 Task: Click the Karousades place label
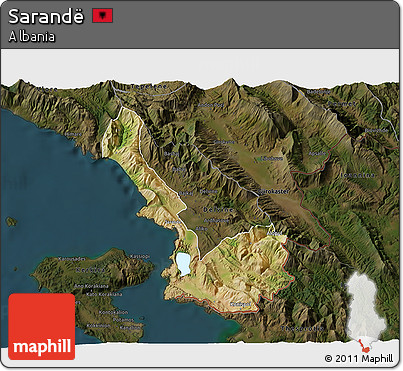click(x=72, y=259)
